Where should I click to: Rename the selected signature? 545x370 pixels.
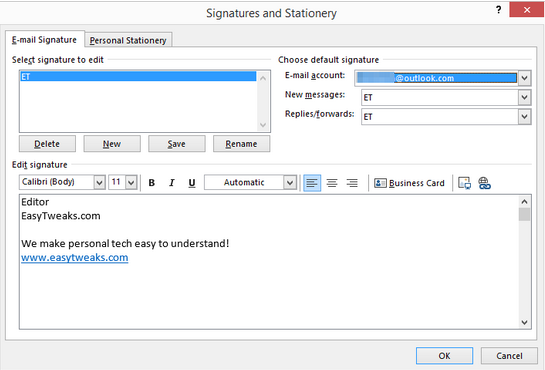[242, 144]
